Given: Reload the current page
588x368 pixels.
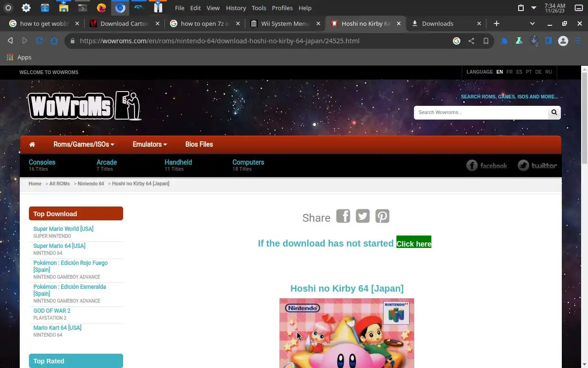Looking at the screenshot, I should coord(40,41).
